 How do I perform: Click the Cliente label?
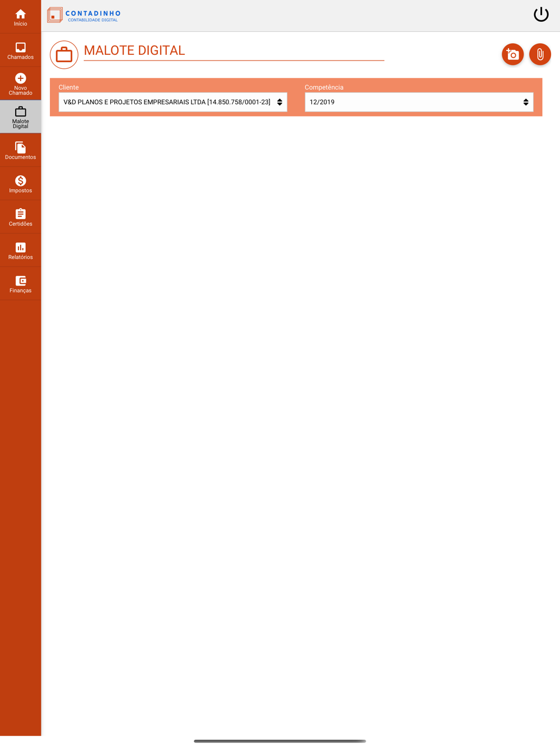click(x=69, y=87)
